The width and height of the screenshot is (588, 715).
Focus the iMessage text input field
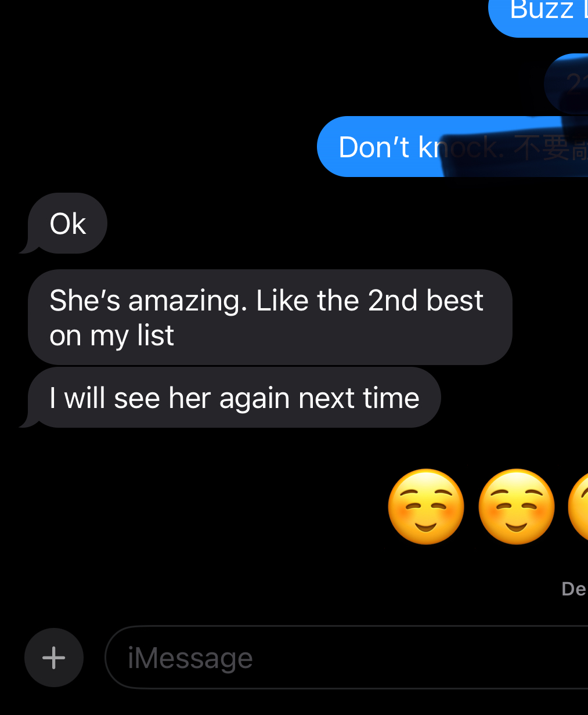click(x=347, y=658)
